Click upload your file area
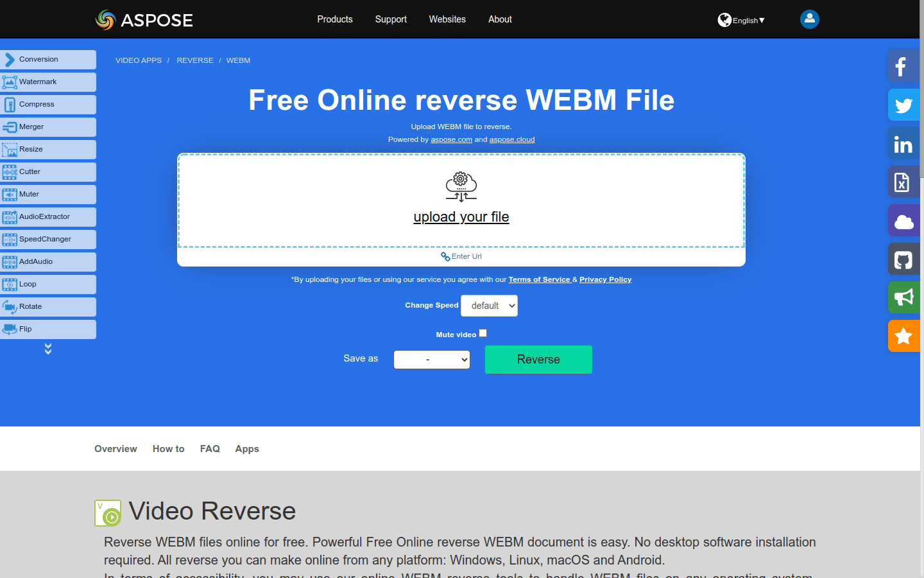This screenshot has width=924, height=578. (x=461, y=216)
